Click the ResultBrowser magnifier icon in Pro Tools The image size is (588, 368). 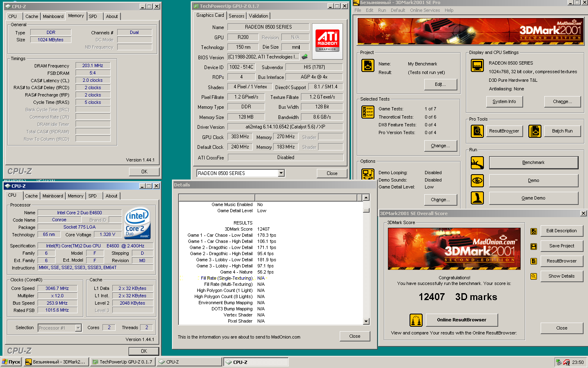coord(477,131)
